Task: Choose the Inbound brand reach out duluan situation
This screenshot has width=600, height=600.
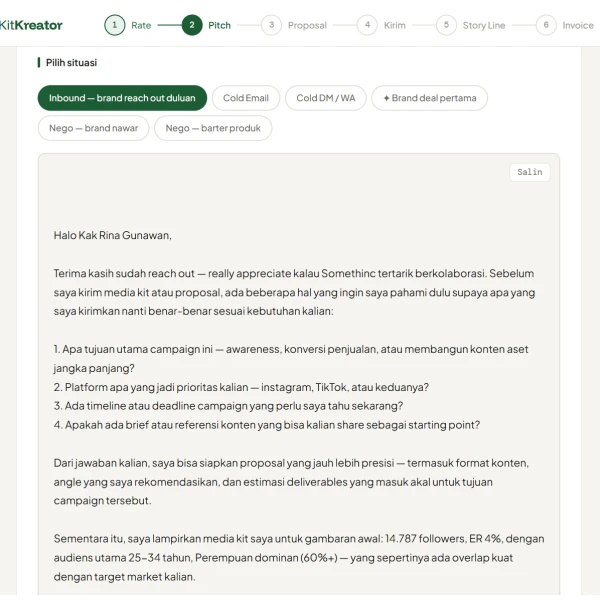Action: [x=122, y=98]
